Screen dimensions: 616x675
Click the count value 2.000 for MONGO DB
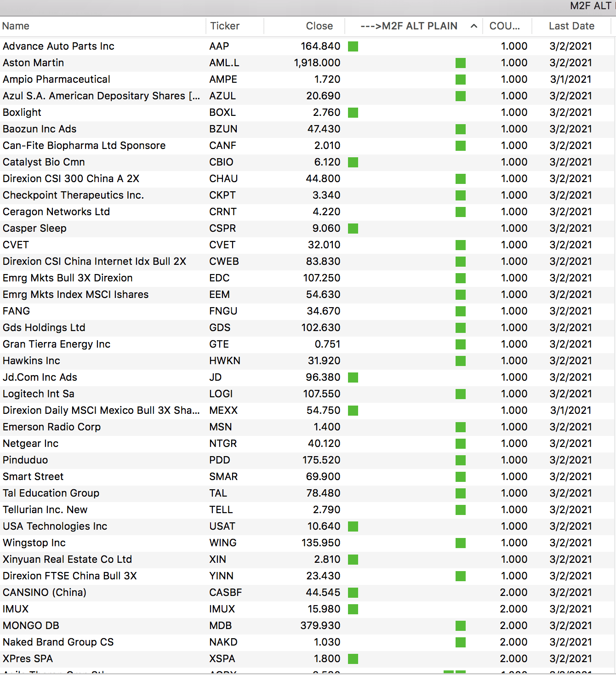[x=514, y=626]
